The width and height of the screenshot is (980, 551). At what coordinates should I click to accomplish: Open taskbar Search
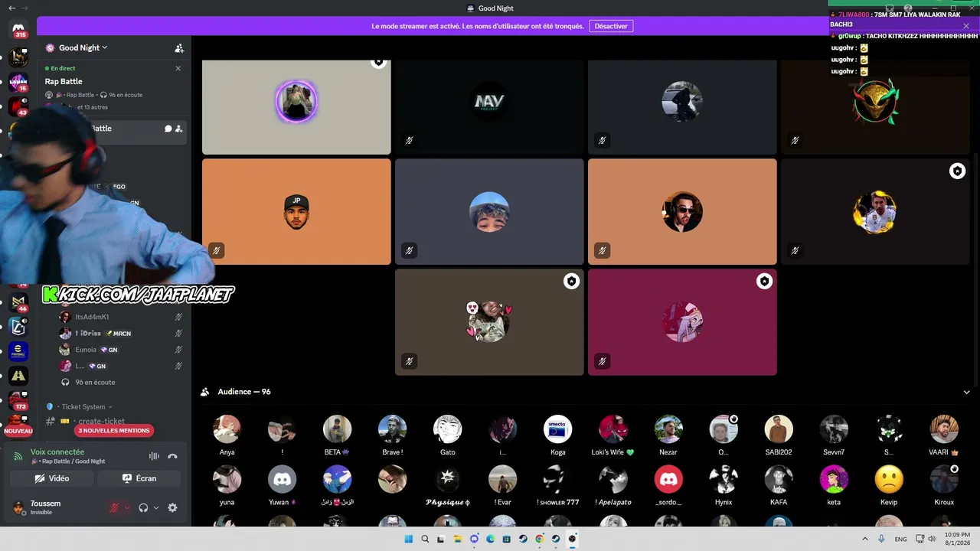click(425, 539)
